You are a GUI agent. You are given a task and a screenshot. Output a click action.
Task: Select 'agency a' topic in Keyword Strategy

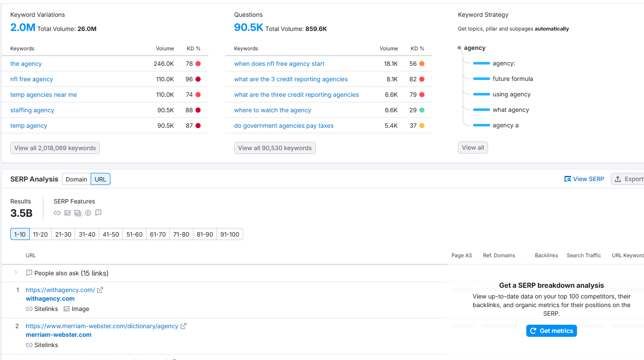506,125
